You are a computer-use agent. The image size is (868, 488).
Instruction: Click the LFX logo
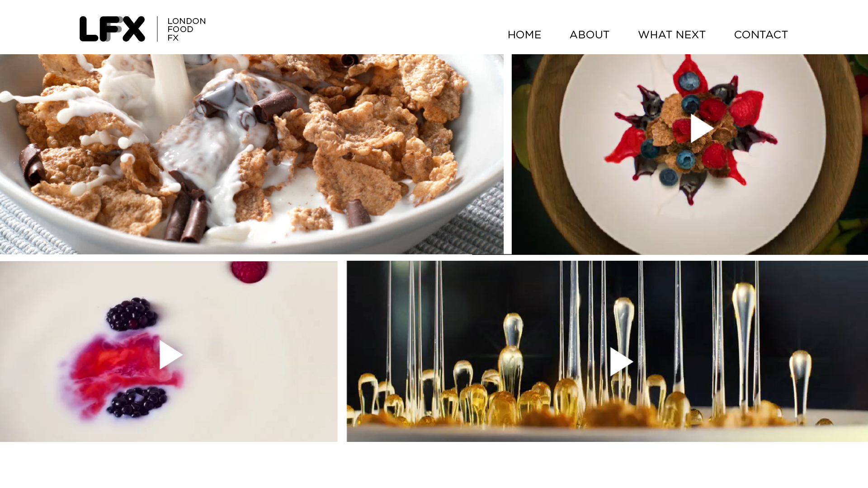112,29
